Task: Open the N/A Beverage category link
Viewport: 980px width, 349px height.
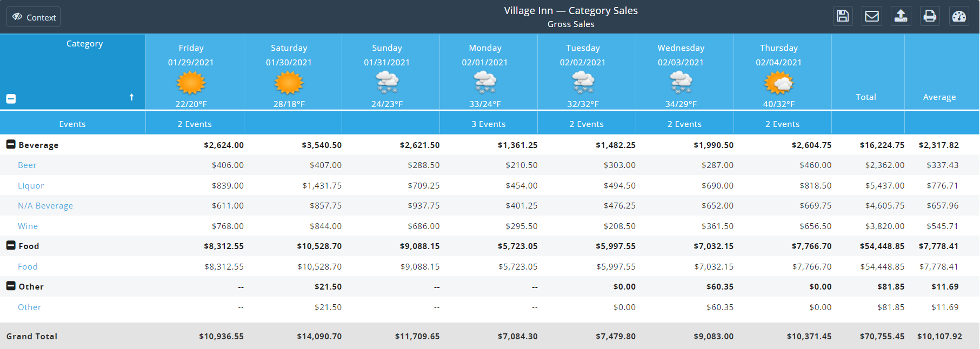Action: click(x=45, y=206)
